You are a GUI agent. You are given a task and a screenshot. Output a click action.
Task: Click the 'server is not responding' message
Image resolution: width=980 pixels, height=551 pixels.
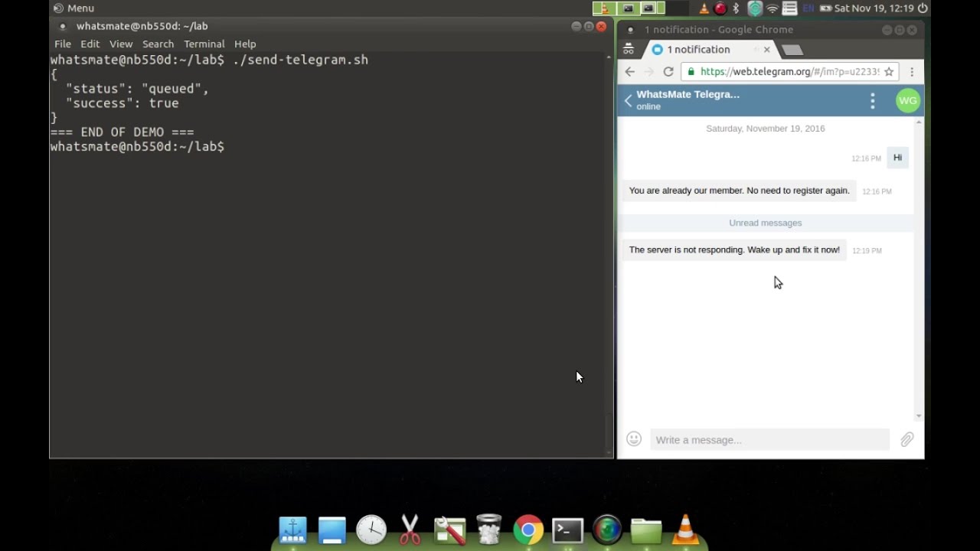[734, 249]
